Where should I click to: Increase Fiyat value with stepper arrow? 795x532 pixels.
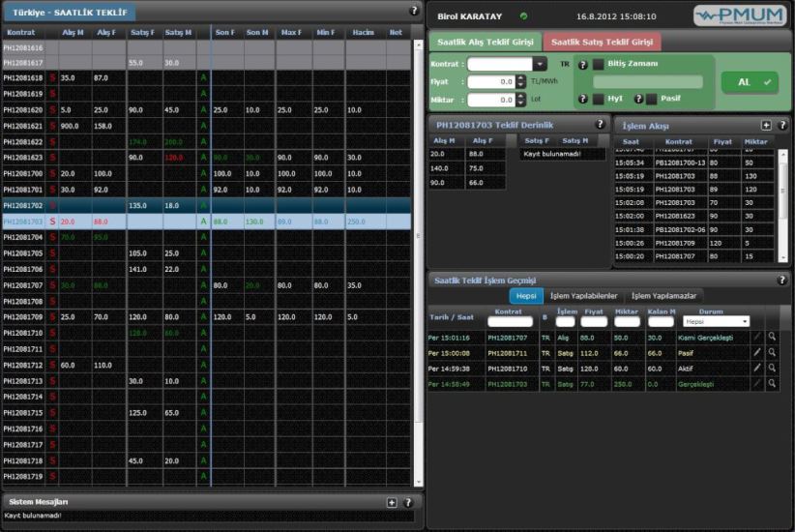(x=521, y=78)
